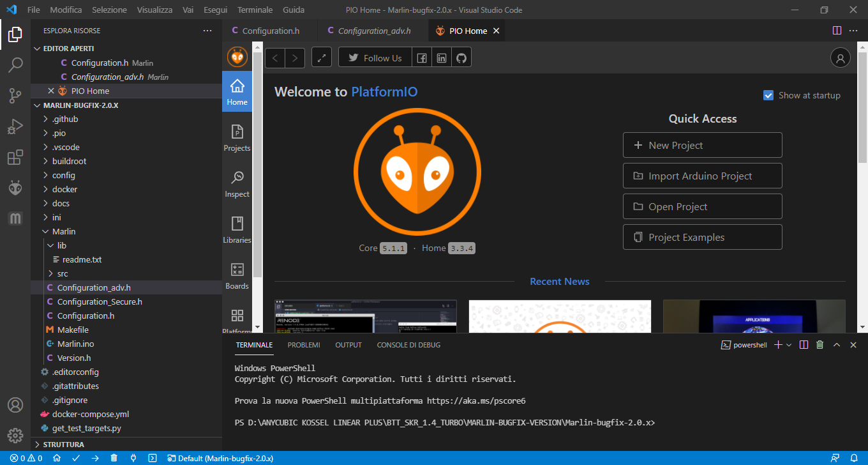Image resolution: width=868 pixels, height=465 pixels.
Task: Open the Explorer view in activity bar
Action: [x=15, y=34]
